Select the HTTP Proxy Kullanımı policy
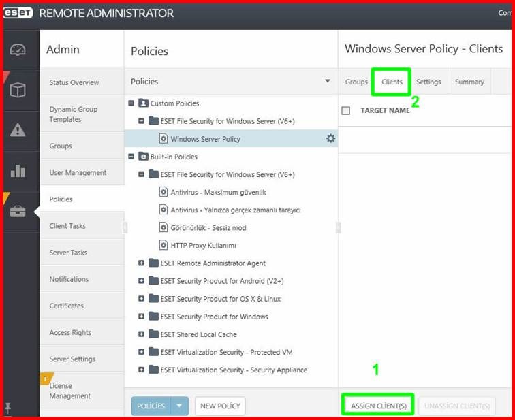The image size is (515, 420). pos(203,246)
